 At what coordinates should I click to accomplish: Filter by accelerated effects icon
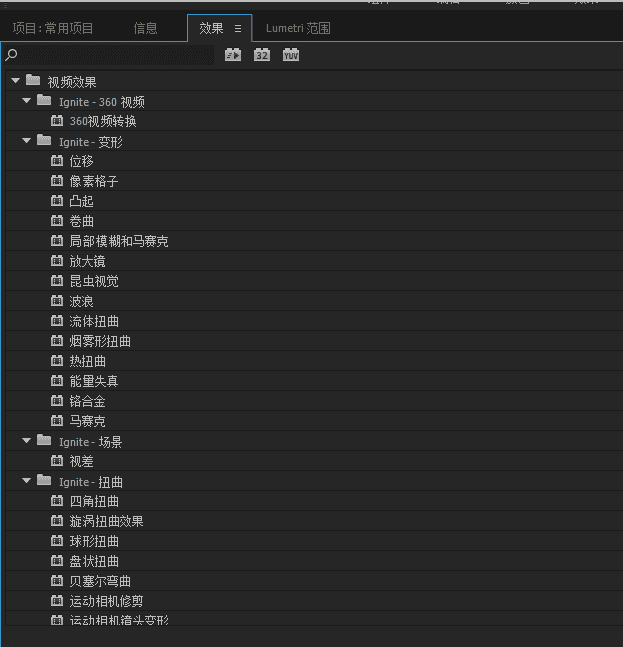233,55
